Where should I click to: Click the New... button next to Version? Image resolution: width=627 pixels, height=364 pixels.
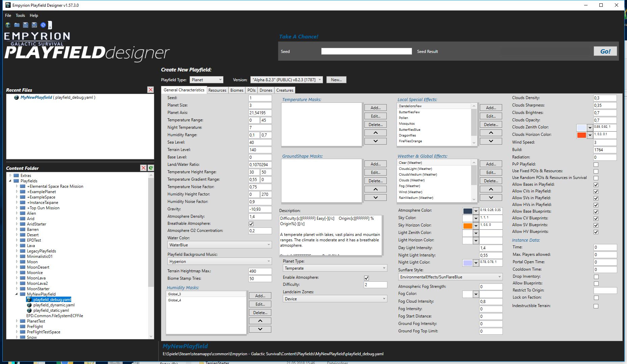pyautogui.click(x=336, y=80)
